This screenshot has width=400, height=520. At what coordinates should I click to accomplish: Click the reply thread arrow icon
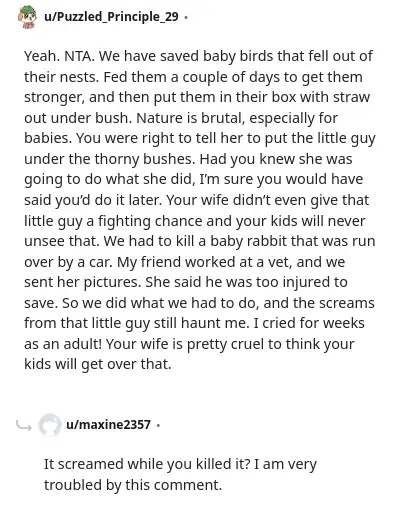[24, 425]
